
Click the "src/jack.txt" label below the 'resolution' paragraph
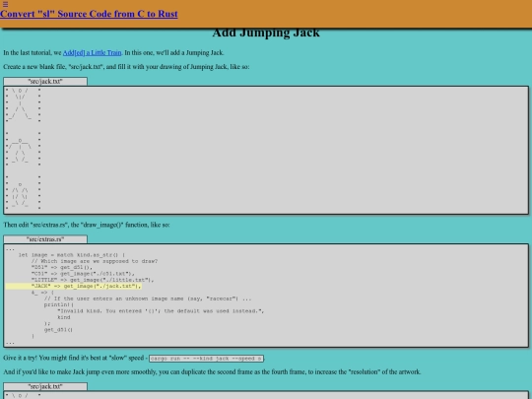tap(45, 386)
